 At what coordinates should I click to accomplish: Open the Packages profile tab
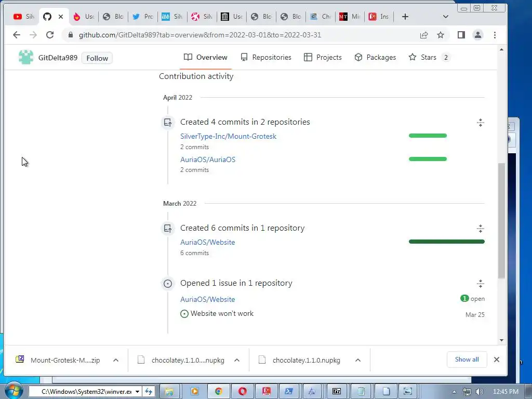(x=375, y=57)
